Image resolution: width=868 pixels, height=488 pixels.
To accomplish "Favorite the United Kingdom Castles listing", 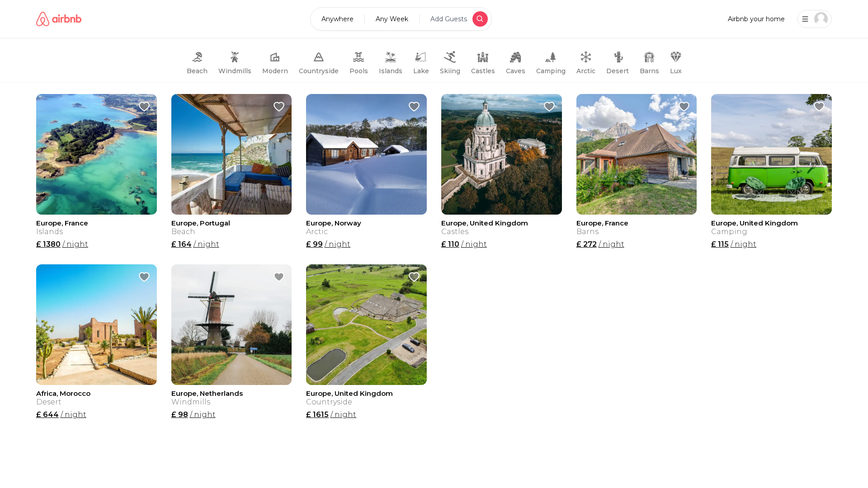I will point(549,107).
